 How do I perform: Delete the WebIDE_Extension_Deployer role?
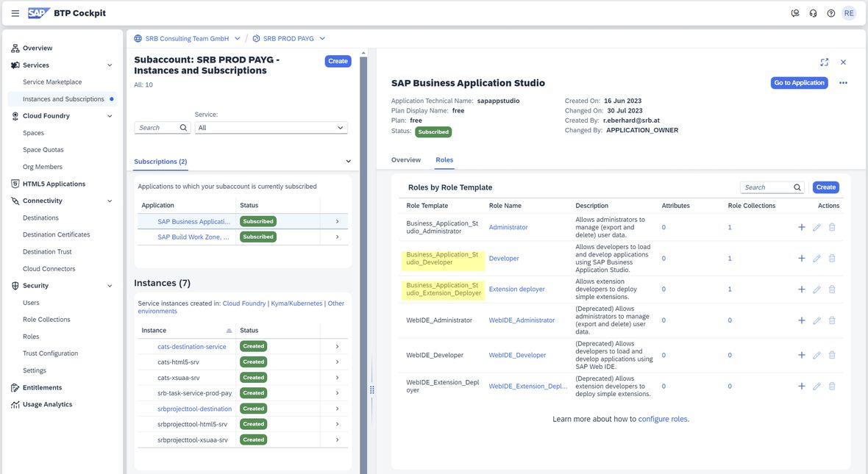(x=831, y=386)
